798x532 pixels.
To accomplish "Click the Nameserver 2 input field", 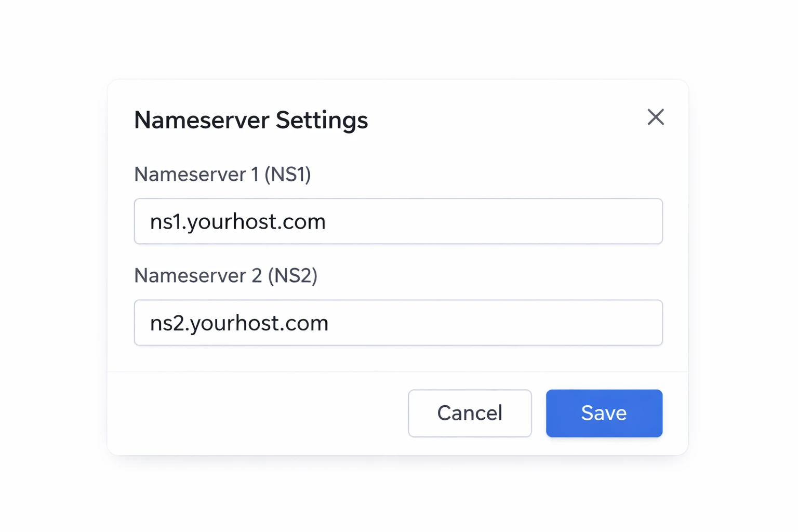I will click(x=398, y=323).
